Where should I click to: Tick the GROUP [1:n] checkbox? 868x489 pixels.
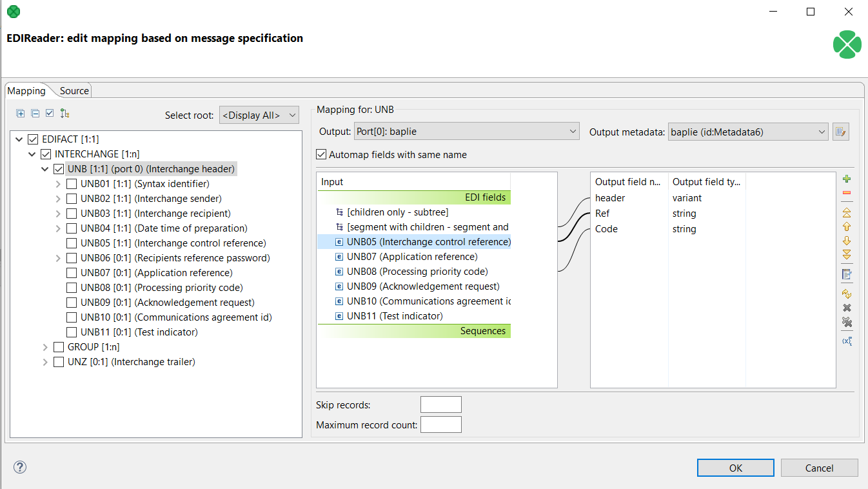pyautogui.click(x=59, y=347)
